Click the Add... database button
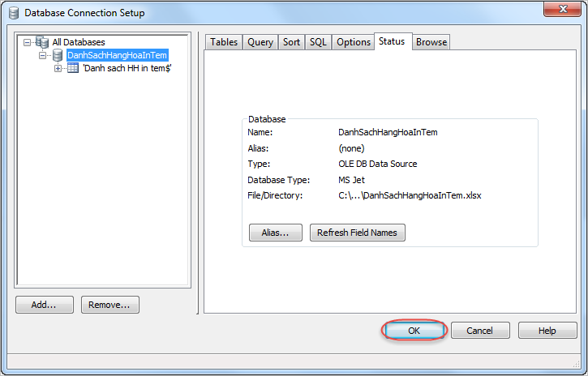The image size is (588, 376). point(45,305)
